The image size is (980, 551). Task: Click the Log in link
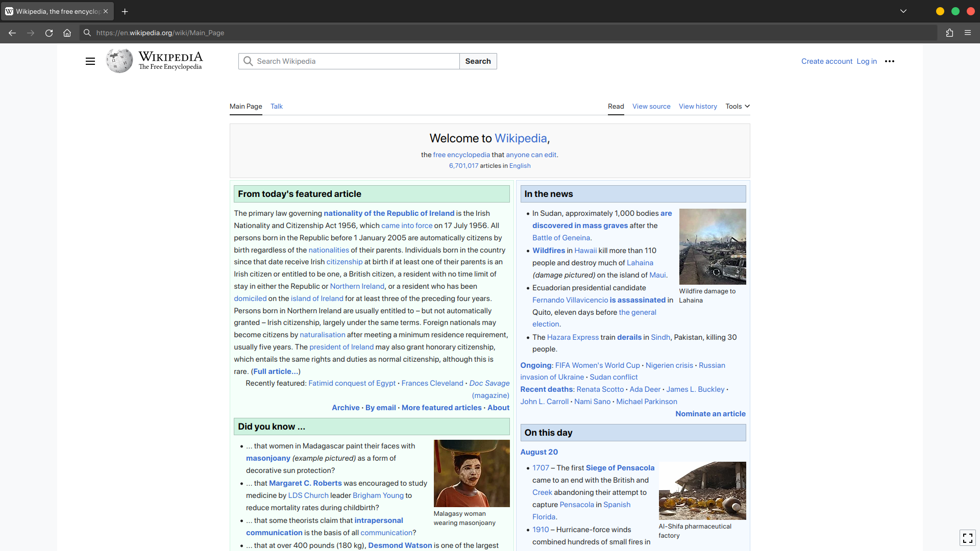tap(867, 61)
